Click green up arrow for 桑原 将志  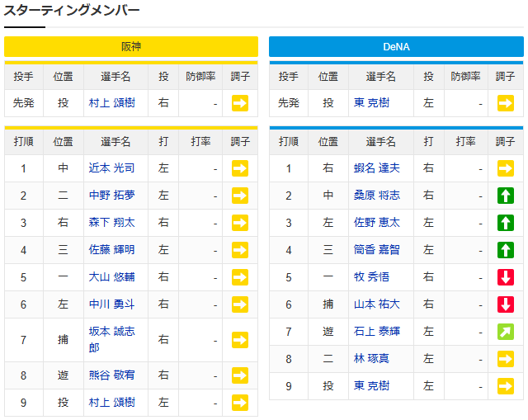tap(506, 196)
